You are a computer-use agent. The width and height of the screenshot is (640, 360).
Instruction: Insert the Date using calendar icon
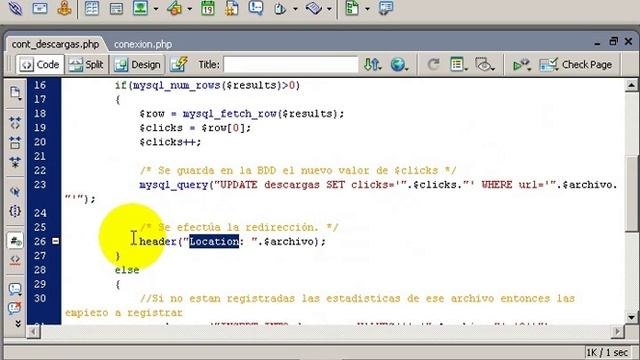(208, 8)
